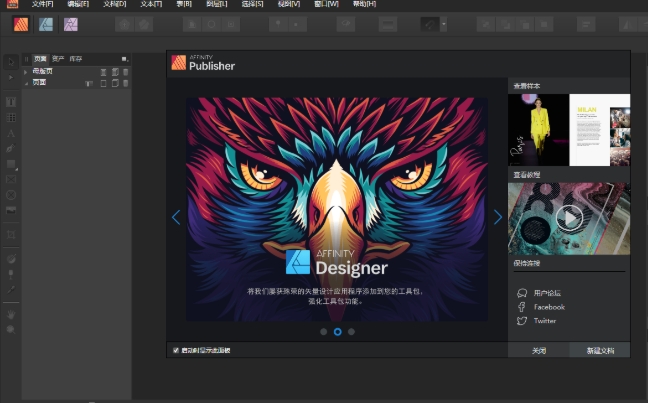The width and height of the screenshot is (648, 403).
Task: Open the File [F] menu
Action: [x=43, y=4]
